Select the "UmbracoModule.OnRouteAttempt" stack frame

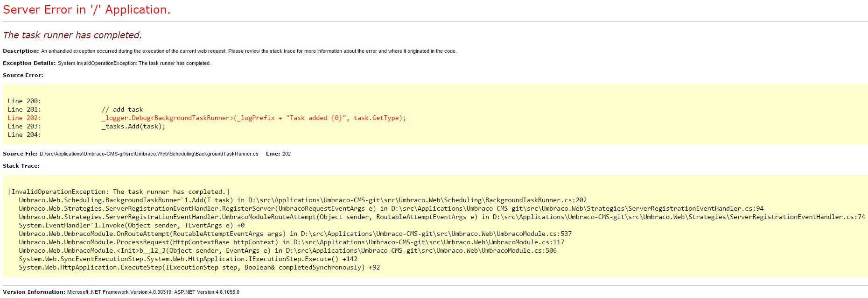coord(295,234)
